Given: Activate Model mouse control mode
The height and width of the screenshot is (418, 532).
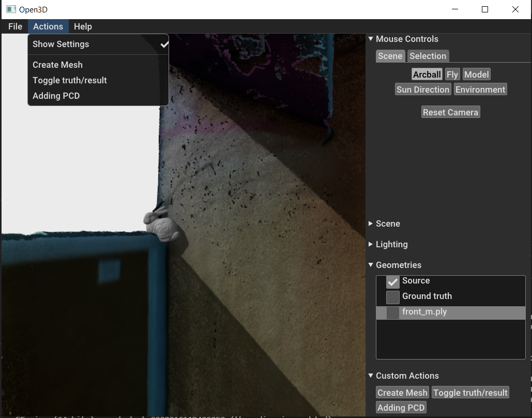Looking at the screenshot, I should pyautogui.click(x=476, y=74).
